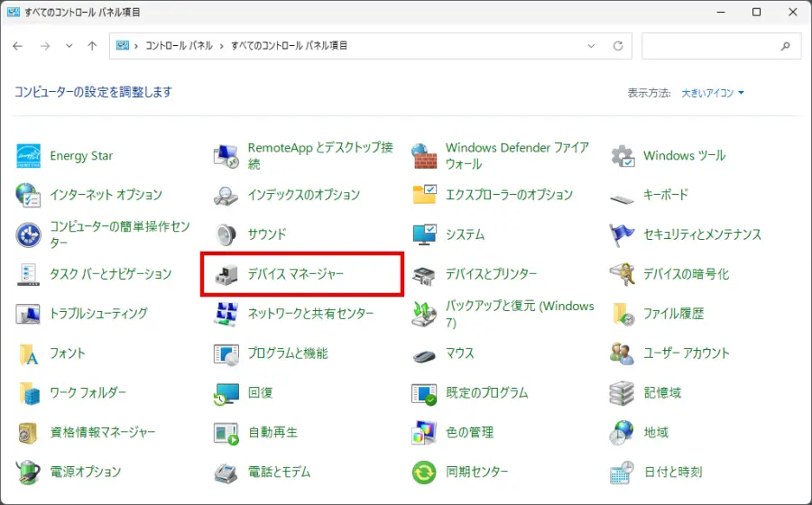
Task: Open the Energy Star icon
Action: click(29, 156)
